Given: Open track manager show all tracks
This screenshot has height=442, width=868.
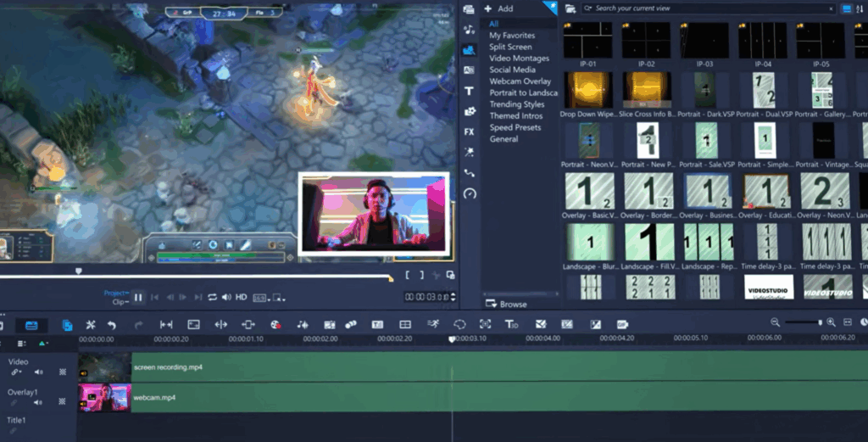Looking at the screenshot, I should [x=21, y=344].
